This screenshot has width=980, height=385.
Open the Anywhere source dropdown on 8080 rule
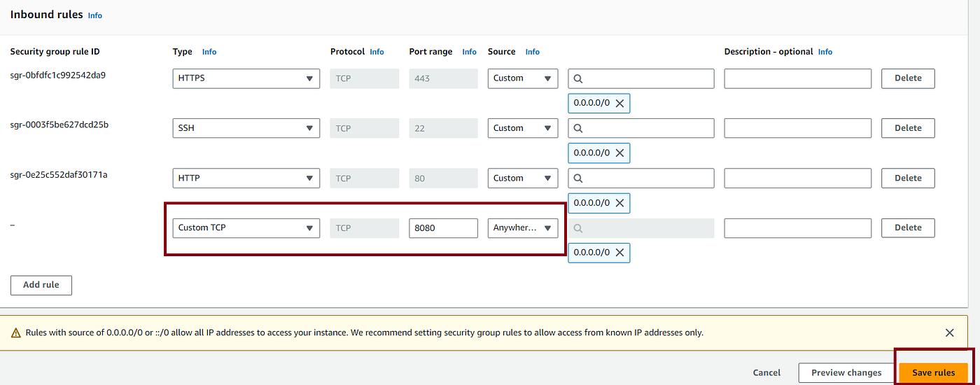tap(523, 228)
